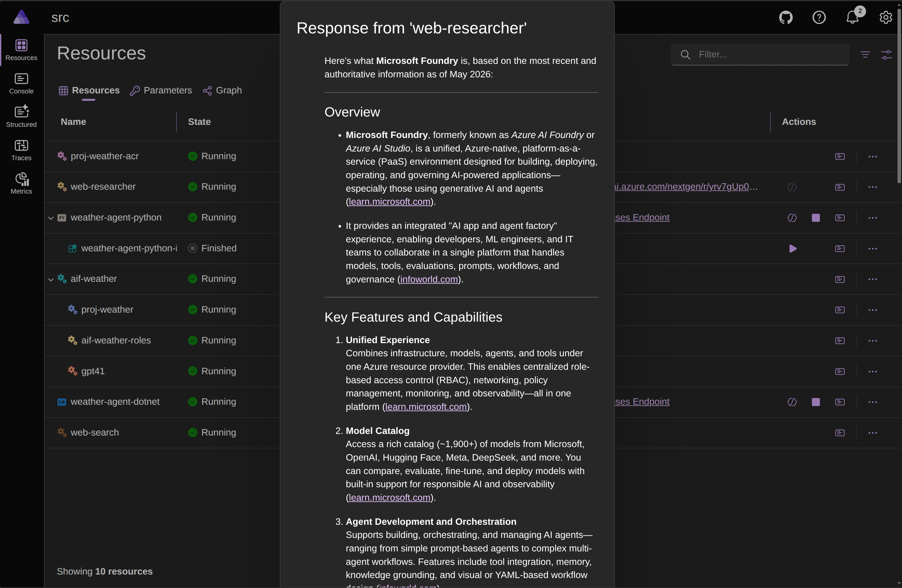Open view options sliders icon

point(886,55)
